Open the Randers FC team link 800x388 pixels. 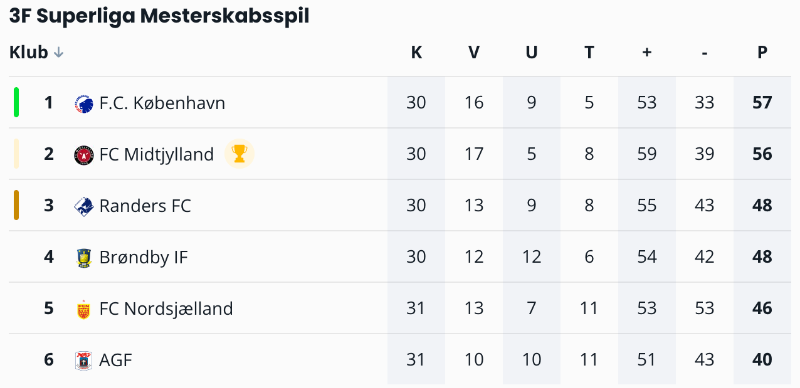tap(145, 206)
